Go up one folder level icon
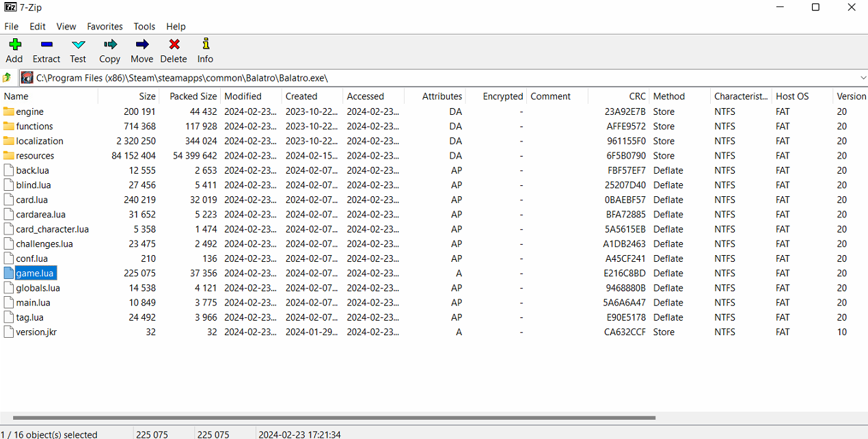868x439 pixels. coord(8,78)
